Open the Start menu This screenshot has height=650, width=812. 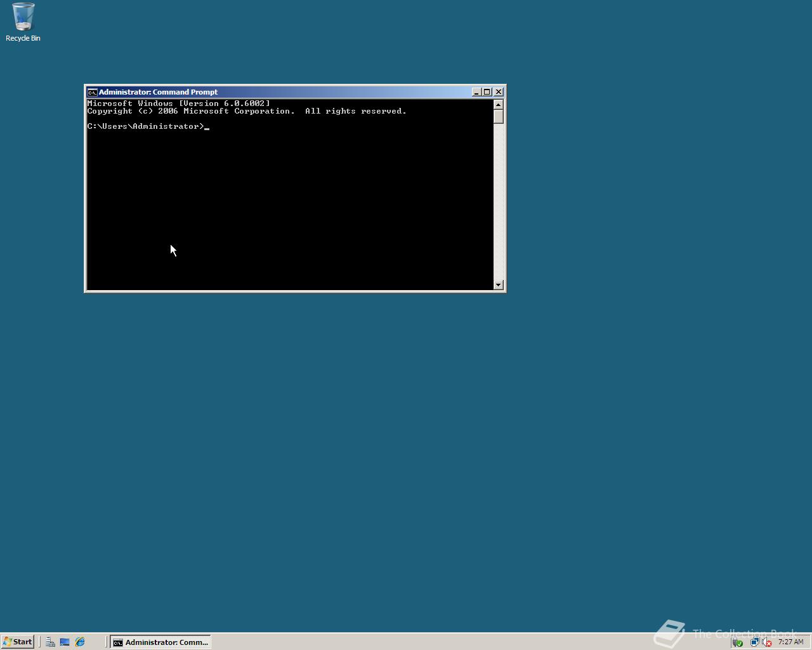17,642
